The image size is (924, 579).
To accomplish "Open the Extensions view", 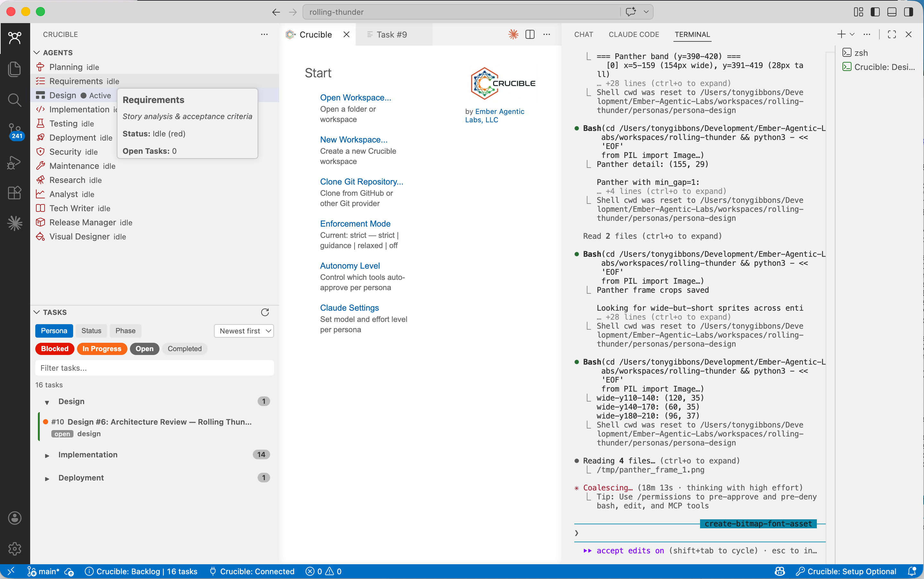I will [x=14, y=193].
